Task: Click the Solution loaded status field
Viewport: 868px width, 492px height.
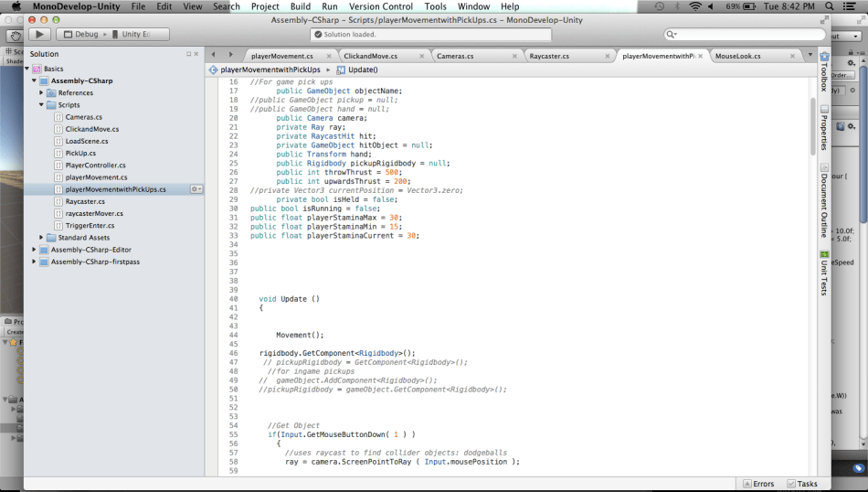Action: click(x=430, y=35)
